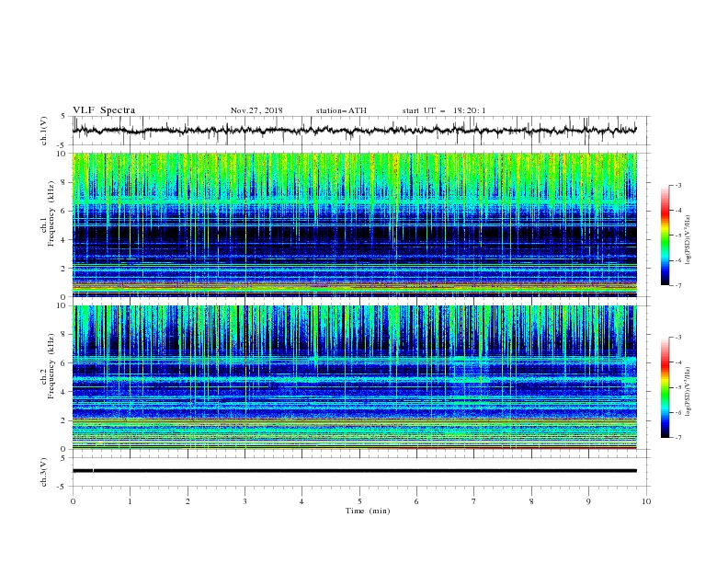The width and height of the screenshot is (728, 563).
Task: Click the time axis tick label "0"
Action: [73, 501]
